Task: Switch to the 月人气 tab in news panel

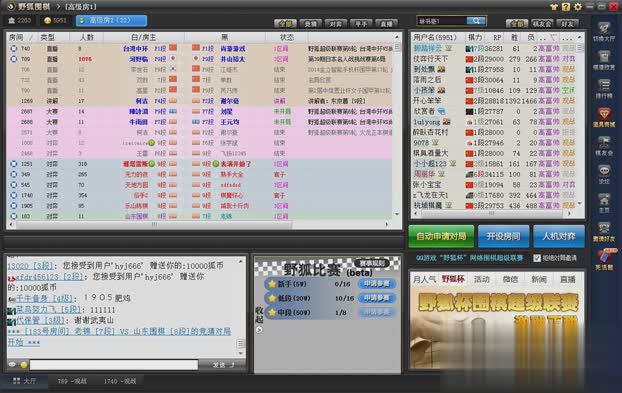Action: pos(424,279)
